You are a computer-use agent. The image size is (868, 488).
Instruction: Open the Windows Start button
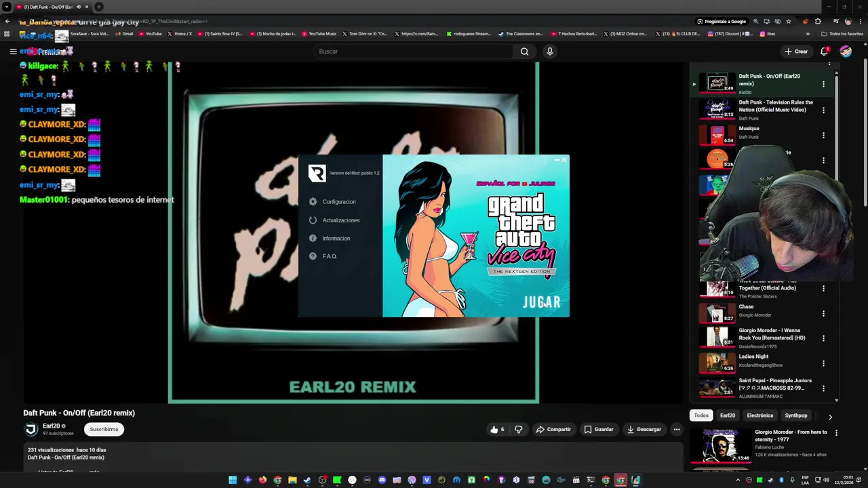click(233, 480)
